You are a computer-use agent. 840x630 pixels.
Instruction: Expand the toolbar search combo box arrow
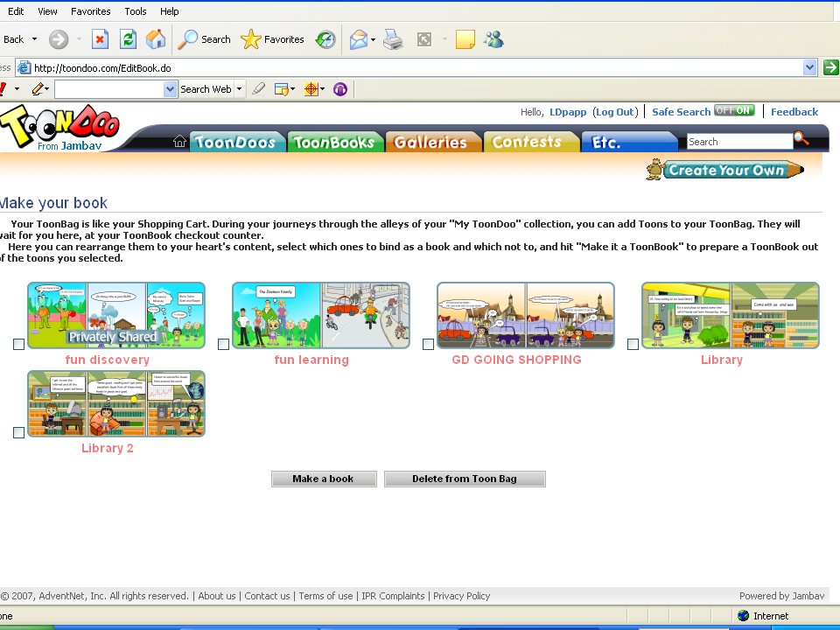point(170,89)
